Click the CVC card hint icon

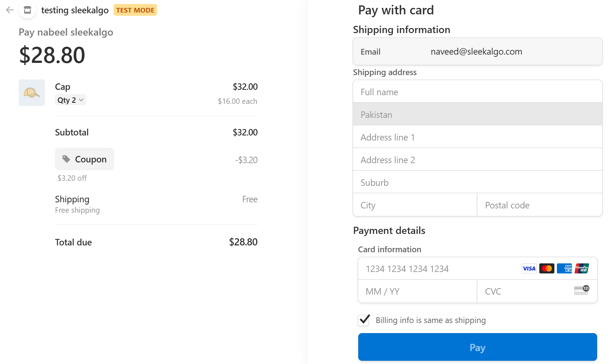[581, 290]
